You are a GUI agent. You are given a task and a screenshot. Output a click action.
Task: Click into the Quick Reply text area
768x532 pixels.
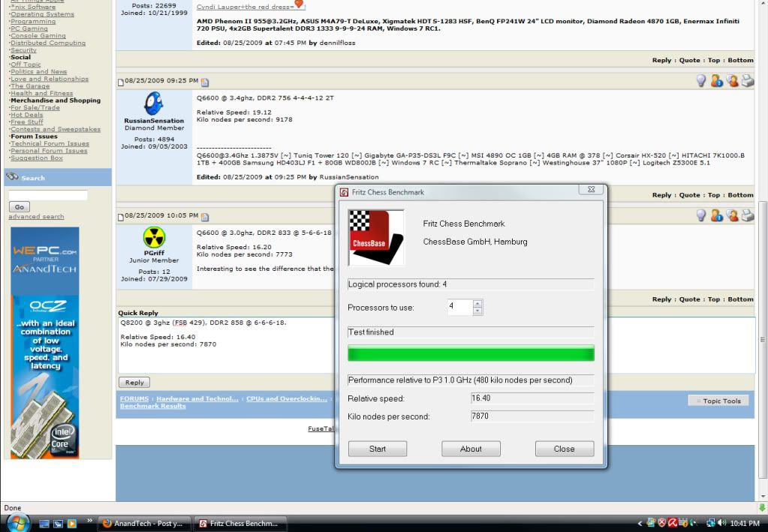pyautogui.click(x=226, y=345)
